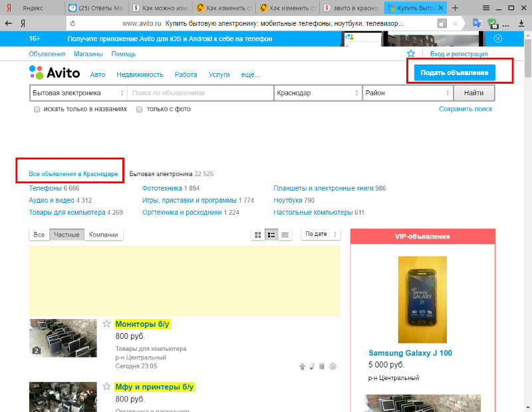The height and width of the screenshot is (412, 532).
Task: Open the Фототехника category link
Action: tap(162, 188)
